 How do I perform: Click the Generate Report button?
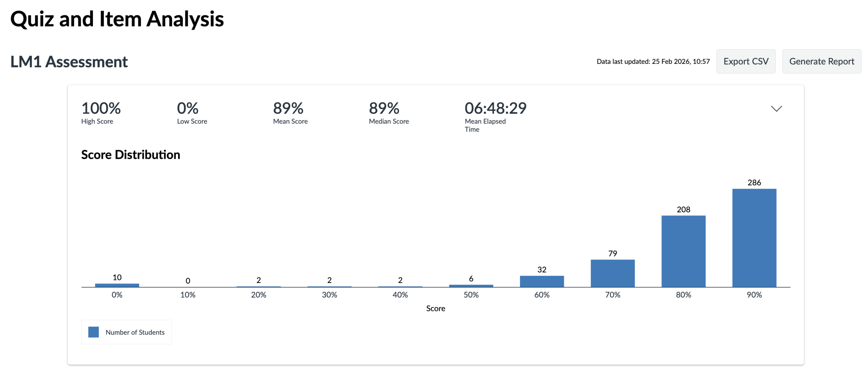tap(821, 61)
